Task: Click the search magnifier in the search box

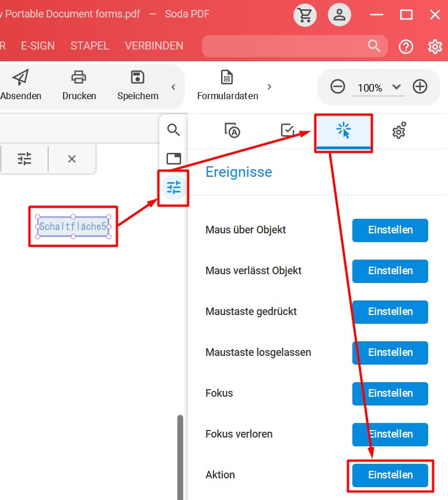Action: coord(374,46)
